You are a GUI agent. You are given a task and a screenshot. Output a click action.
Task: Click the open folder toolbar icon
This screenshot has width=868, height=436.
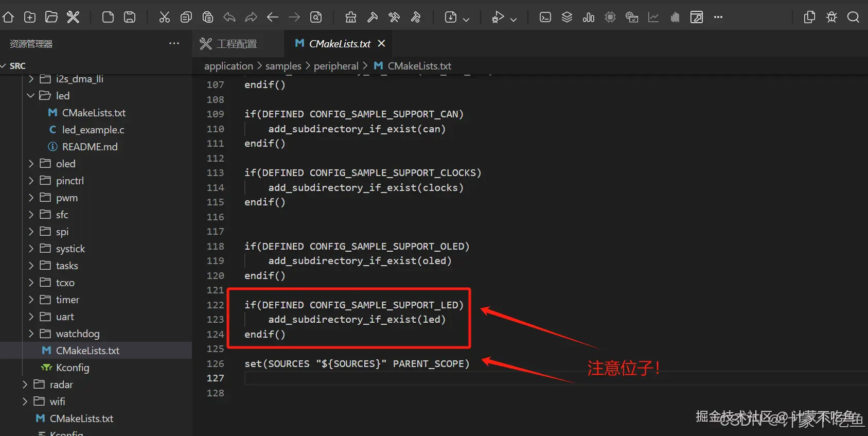(51, 17)
